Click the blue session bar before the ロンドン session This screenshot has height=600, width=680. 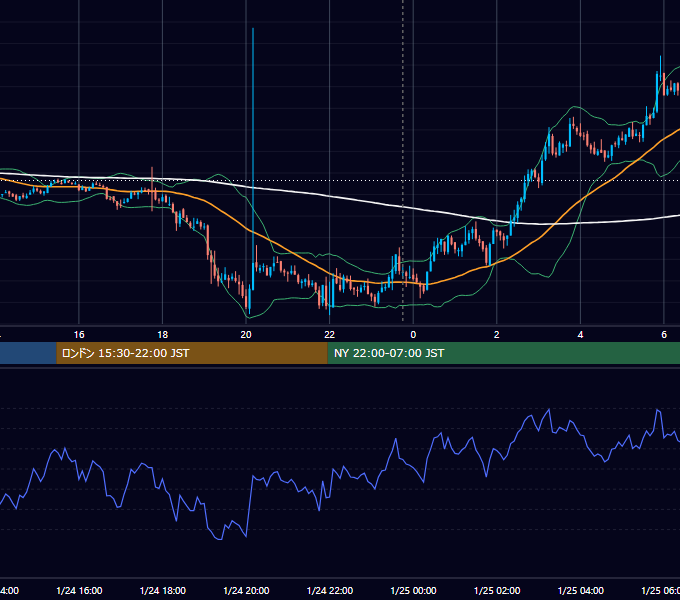pyautogui.click(x=28, y=353)
